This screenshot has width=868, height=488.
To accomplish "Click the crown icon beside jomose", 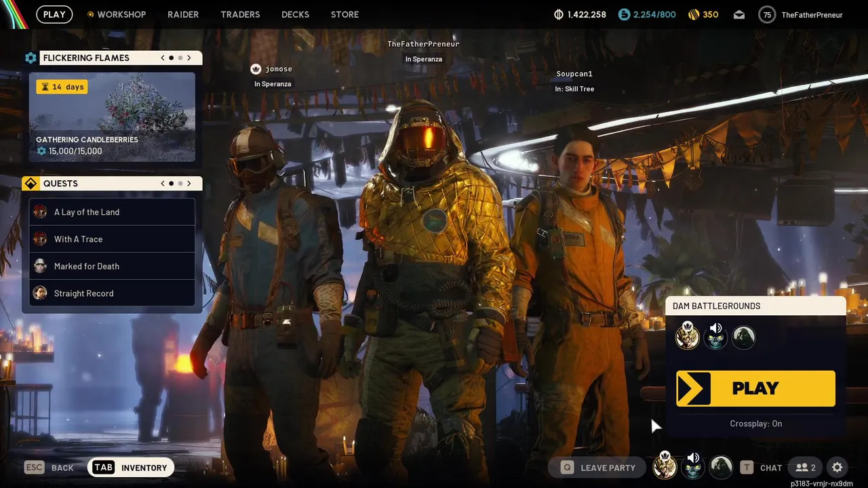I will (256, 68).
